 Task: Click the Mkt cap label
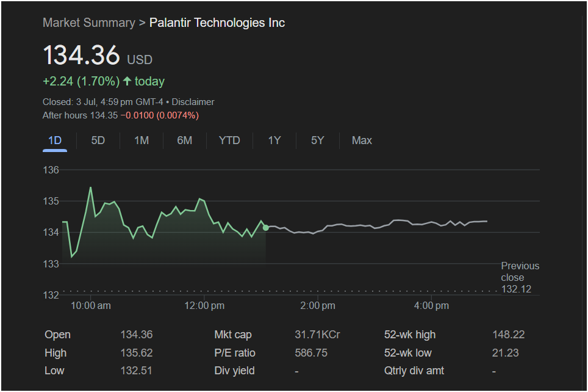(233, 335)
